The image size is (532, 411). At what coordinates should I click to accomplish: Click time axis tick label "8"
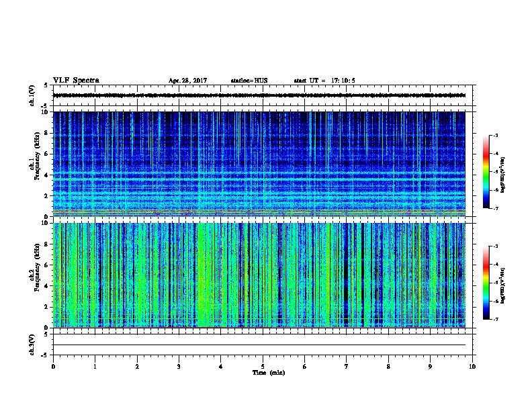(388, 367)
